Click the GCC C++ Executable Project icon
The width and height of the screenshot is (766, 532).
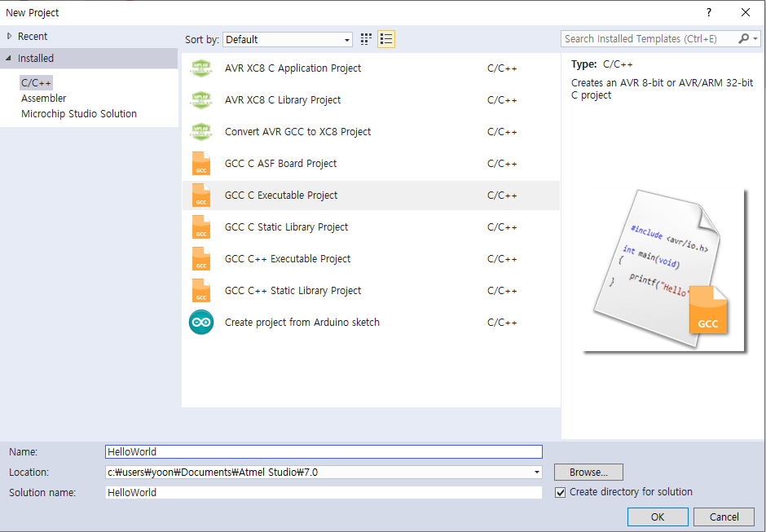(201, 259)
